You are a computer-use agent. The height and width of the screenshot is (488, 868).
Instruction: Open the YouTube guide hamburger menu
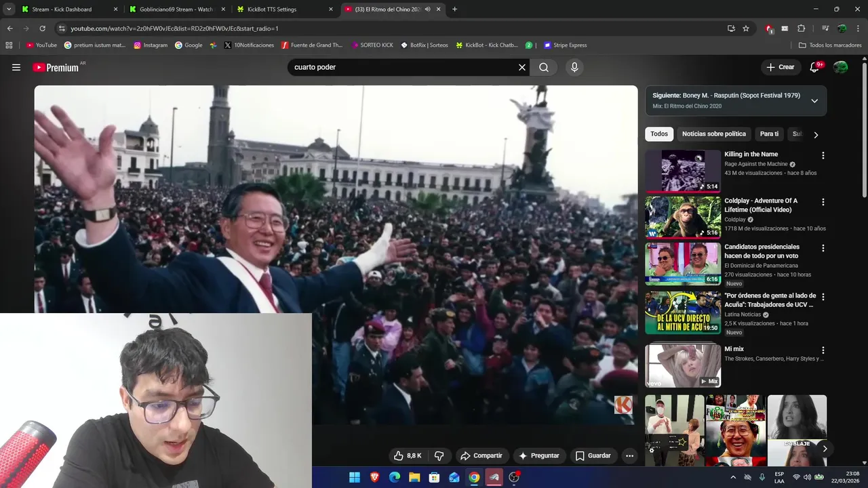(x=16, y=67)
